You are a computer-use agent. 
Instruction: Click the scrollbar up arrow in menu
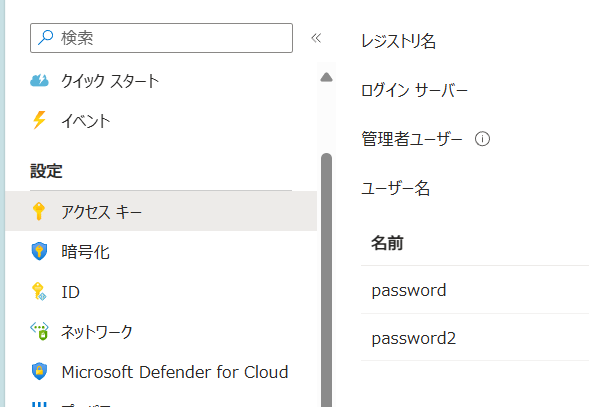point(326,77)
